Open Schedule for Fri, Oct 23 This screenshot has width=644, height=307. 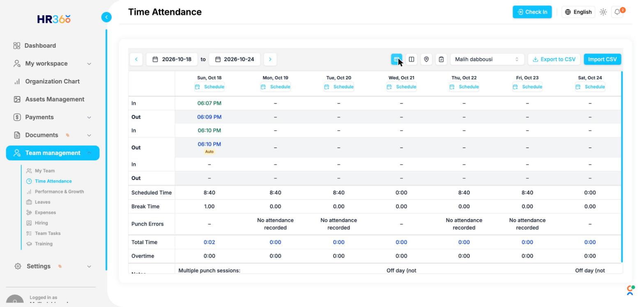click(527, 87)
